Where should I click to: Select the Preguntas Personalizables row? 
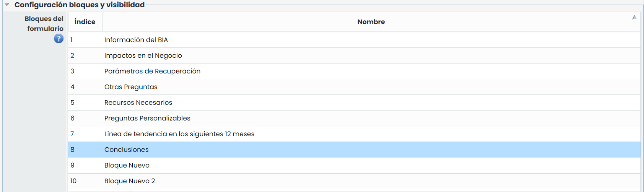coord(147,118)
